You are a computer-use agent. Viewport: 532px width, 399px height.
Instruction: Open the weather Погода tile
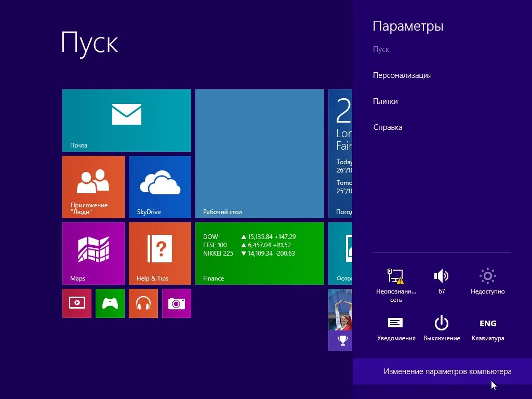pos(340,154)
